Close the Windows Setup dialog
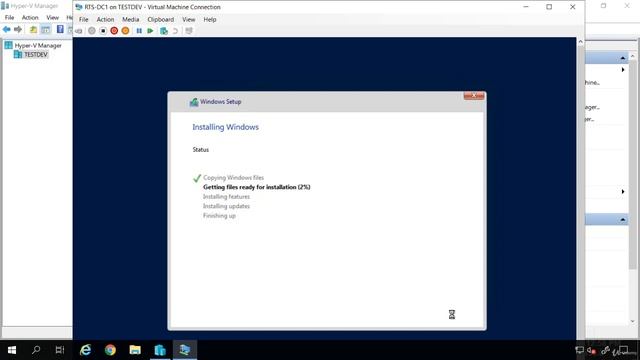This screenshot has width=640, height=360. (x=474, y=96)
